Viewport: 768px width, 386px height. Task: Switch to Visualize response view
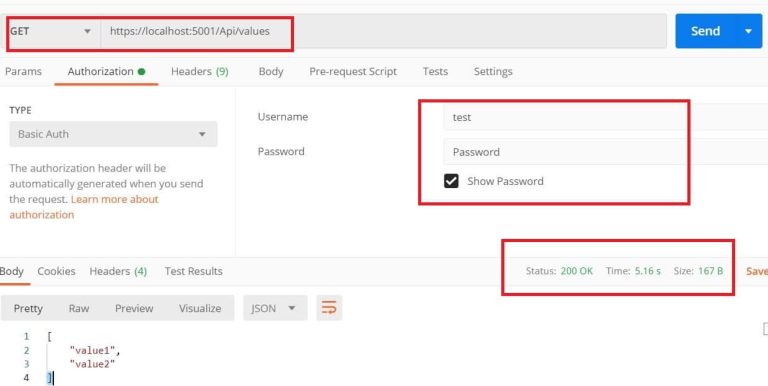click(200, 309)
